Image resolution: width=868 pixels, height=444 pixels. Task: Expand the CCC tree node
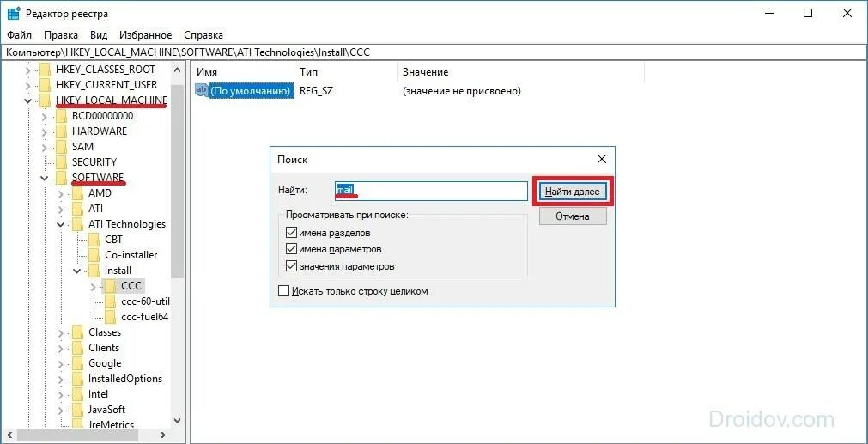[93, 287]
